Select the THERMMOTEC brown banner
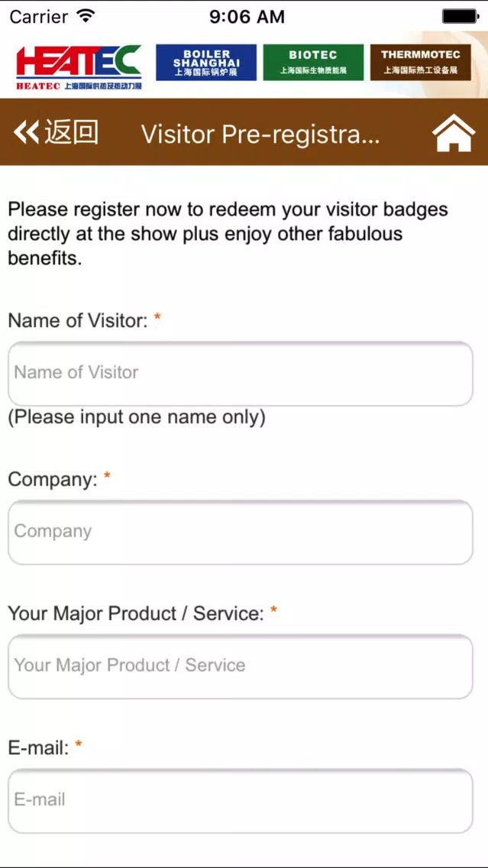488x868 pixels. click(421, 63)
